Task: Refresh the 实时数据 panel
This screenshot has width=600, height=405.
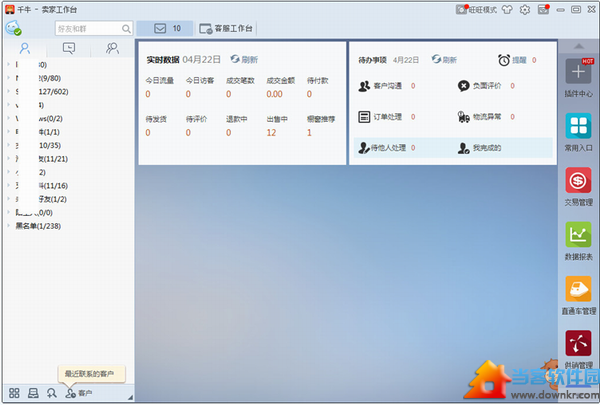Action: [244, 59]
